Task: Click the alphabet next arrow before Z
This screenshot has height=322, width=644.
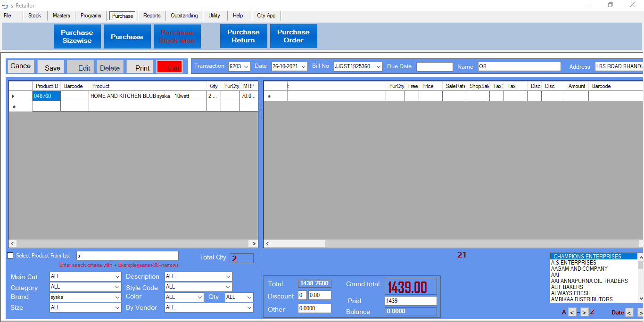Action: tap(584, 312)
